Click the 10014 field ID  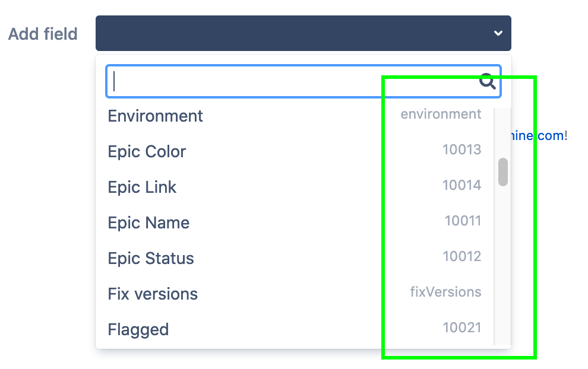[462, 185]
